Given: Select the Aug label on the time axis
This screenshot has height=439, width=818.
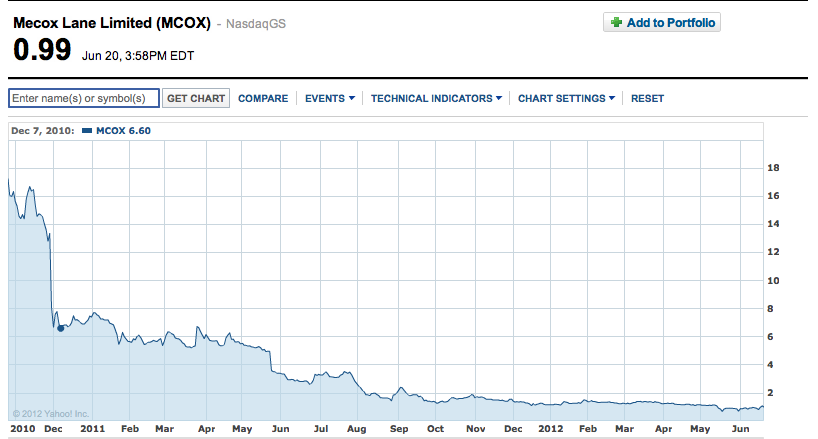Looking at the screenshot, I should [356, 428].
